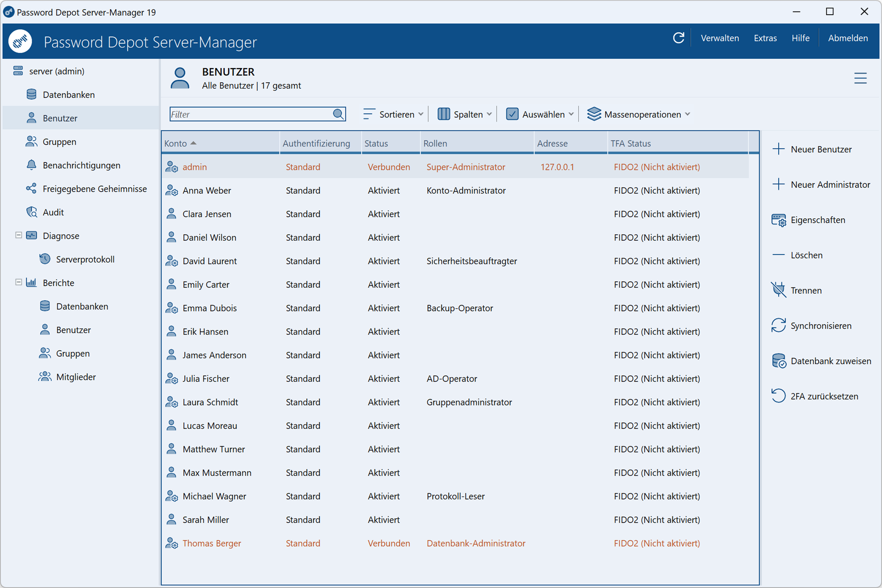
Task: Select the David Laurent row name
Action: pos(209,261)
